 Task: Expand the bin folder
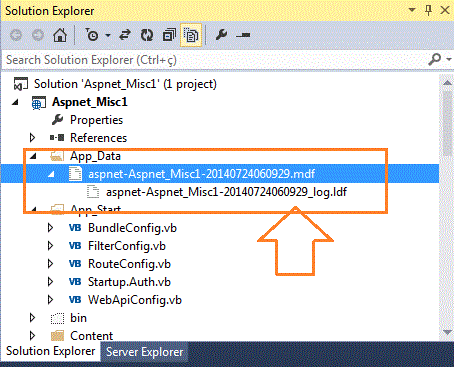[32, 318]
